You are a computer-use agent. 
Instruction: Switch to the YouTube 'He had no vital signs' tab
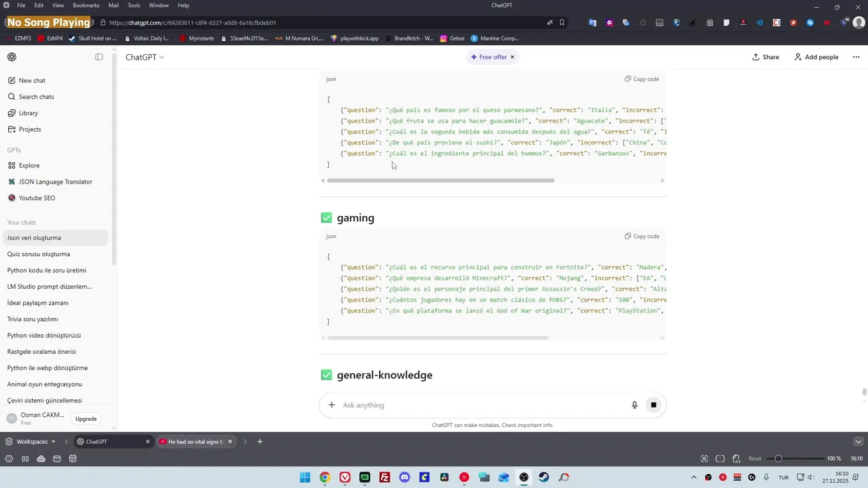pos(196,442)
